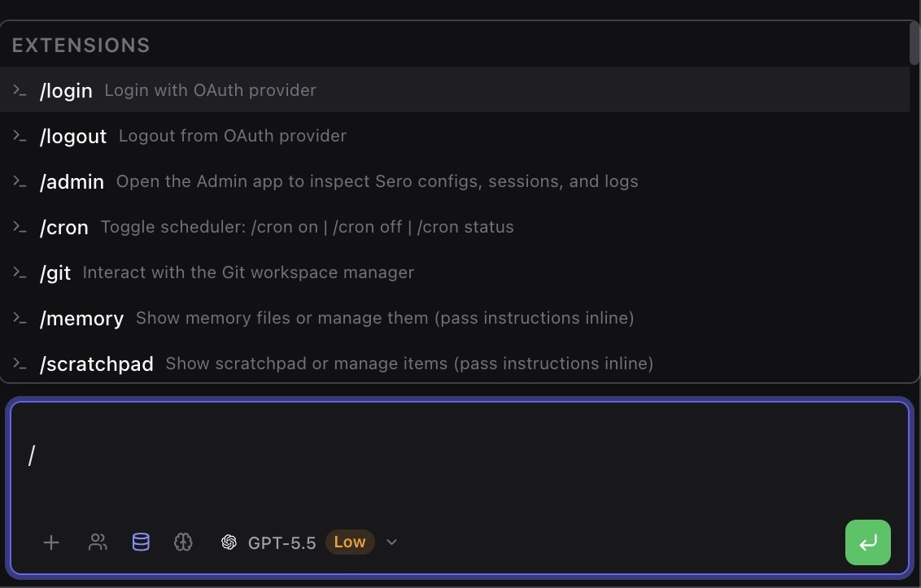The height and width of the screenshot is (588, 921).
Task: Toggle the database icon in the composer toolbar
Action: coord(140,542)
